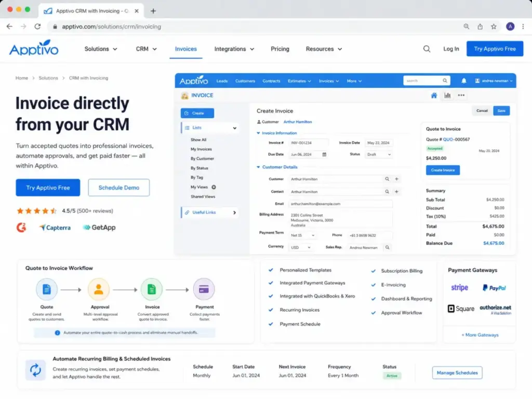Click the Square gateway logo

(x=461, y=309)
